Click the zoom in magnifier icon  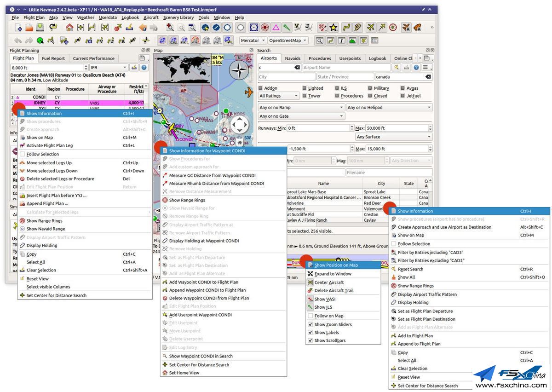pyautogui.click(x=171, y=28)
